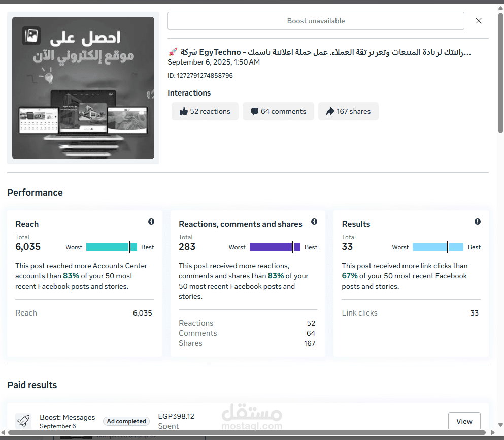This screenshot has width=504, height=440.
Task: Click the post ID 1272791274858796
Action: pyautogui.click(x=200, y=76)
